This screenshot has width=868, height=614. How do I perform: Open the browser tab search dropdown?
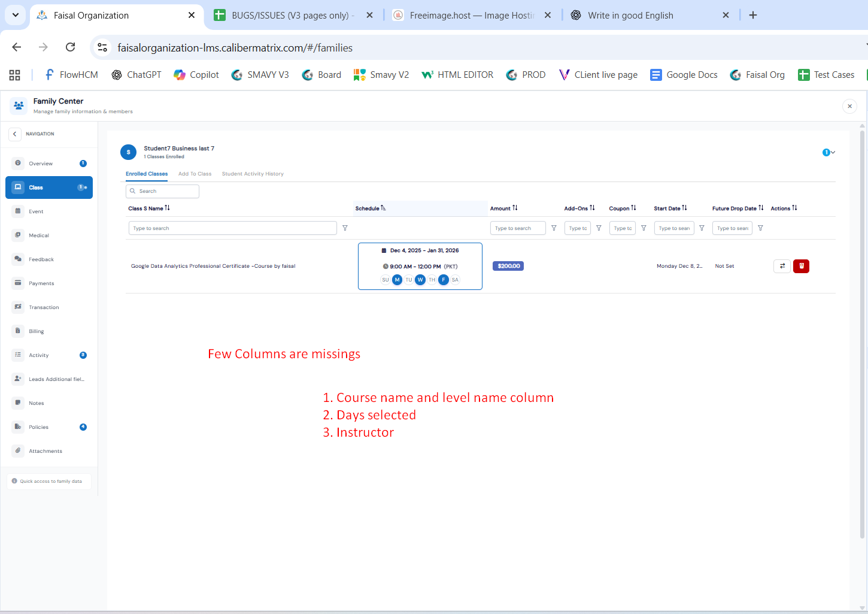[15, 15]
